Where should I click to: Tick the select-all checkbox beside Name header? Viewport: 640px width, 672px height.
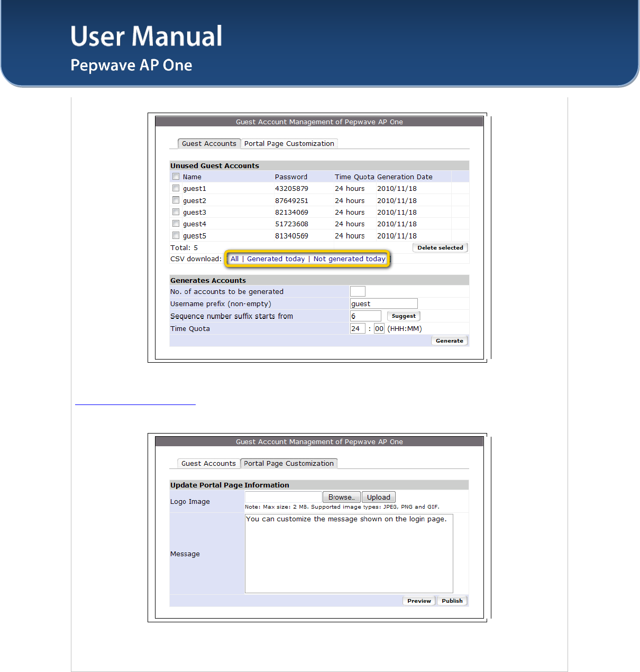point(176,177)
